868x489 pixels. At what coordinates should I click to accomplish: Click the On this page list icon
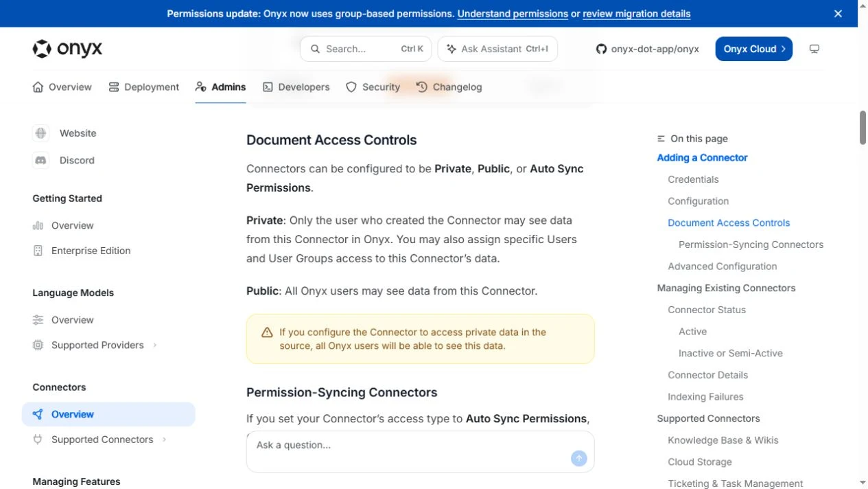(x=661, y=139)
